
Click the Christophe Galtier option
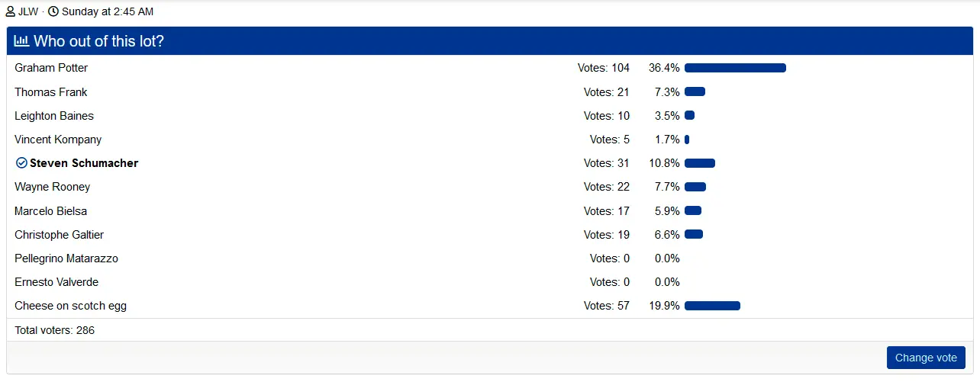click(60, 235)
